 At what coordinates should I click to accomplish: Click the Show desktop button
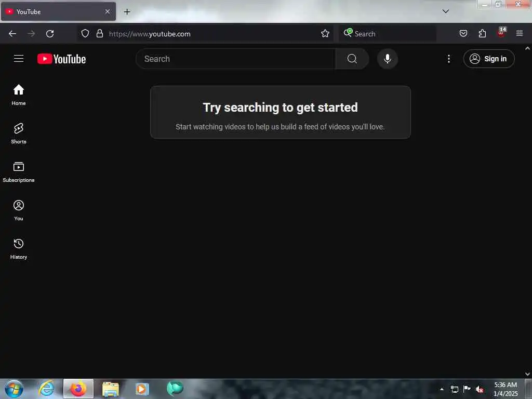pos(528,389)
